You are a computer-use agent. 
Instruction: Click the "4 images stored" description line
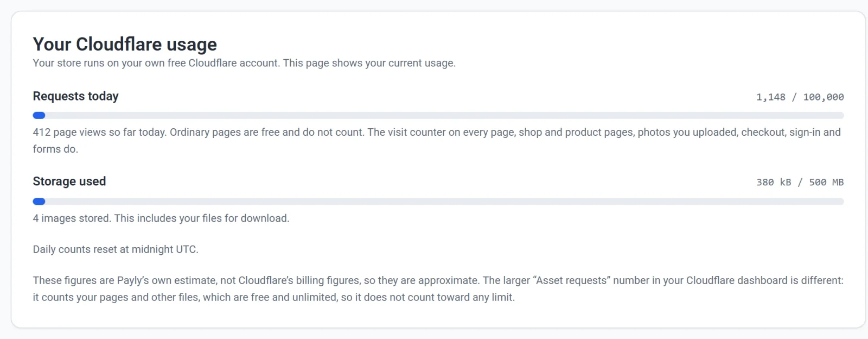(161, 218)
